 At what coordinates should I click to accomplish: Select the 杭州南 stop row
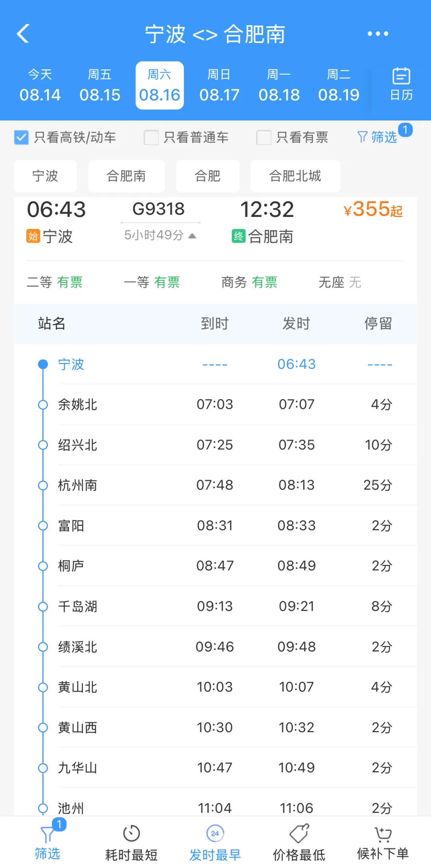click(x=215, y=485)
